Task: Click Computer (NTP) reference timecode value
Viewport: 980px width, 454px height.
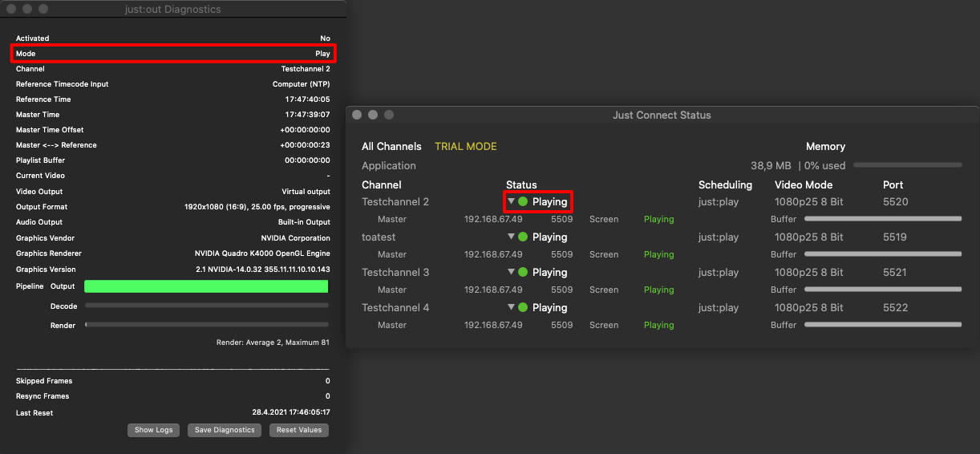Action: tap(301, 84)
